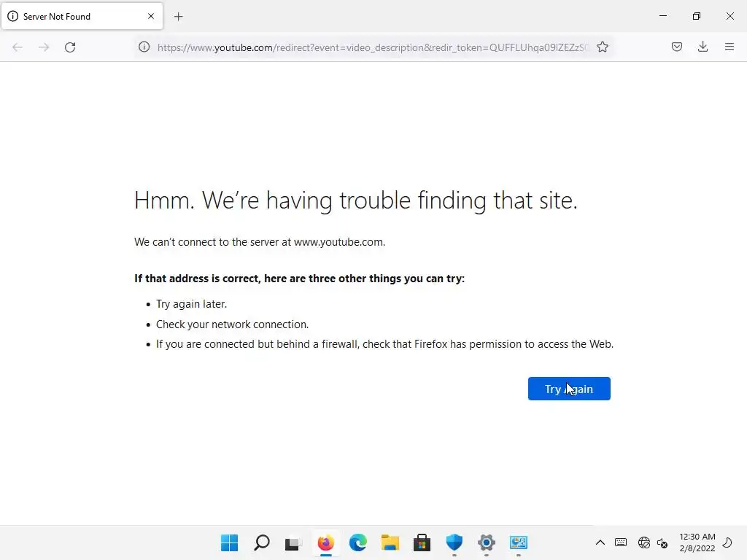747x560 pixels.
Task: Minimize the Firefox window
Action: click(662, 16)
